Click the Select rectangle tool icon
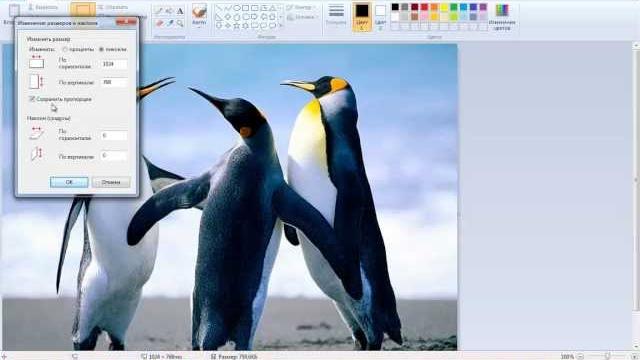The height and width of the screenshot is (360, 640). tap(83, 9)
